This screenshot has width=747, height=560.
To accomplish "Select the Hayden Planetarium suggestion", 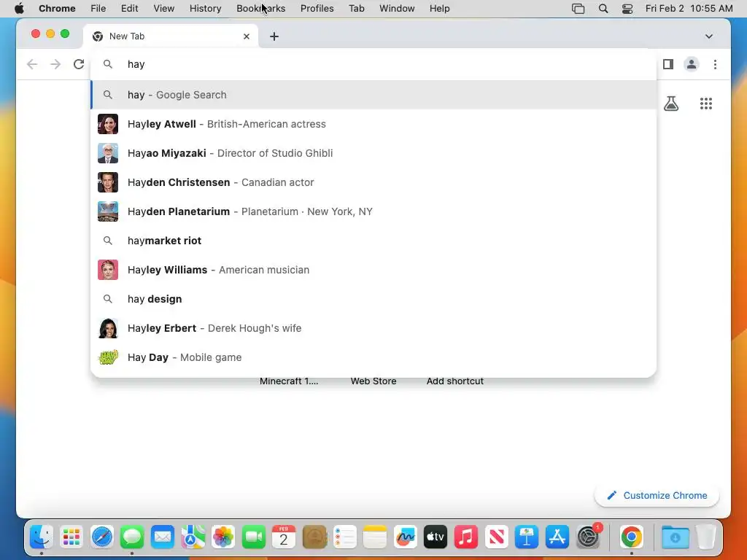I will (373, 211).
